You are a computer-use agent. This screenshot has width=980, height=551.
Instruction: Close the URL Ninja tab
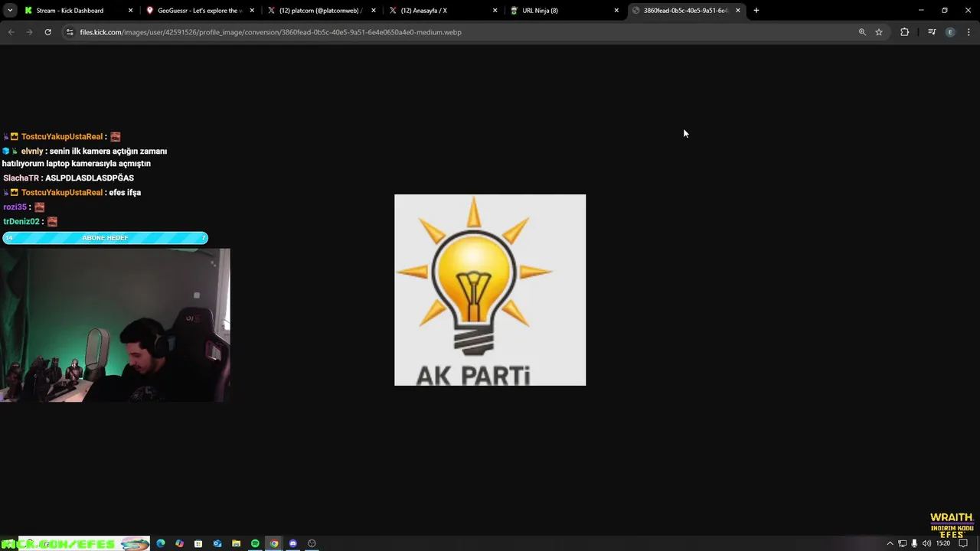[616, 11]
